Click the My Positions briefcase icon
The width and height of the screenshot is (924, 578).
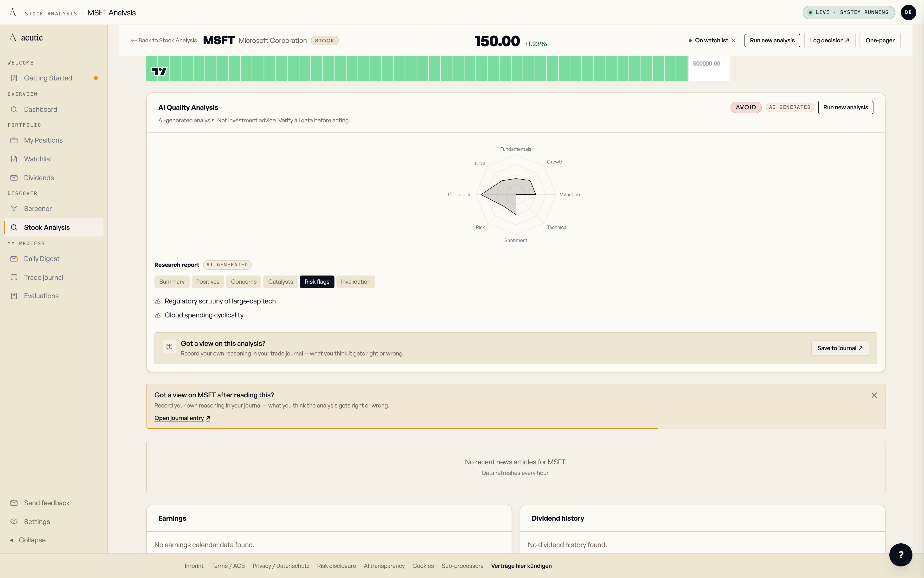tap(14, 140)
